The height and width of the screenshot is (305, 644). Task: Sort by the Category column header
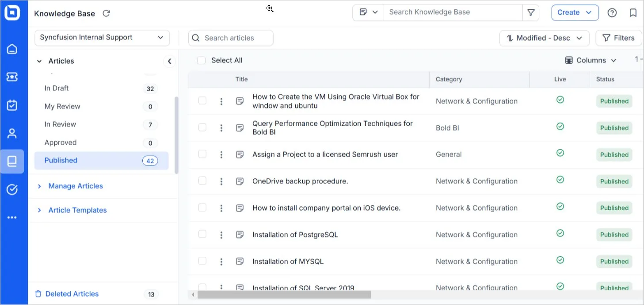pyautogui.click(x=449, y=79)
